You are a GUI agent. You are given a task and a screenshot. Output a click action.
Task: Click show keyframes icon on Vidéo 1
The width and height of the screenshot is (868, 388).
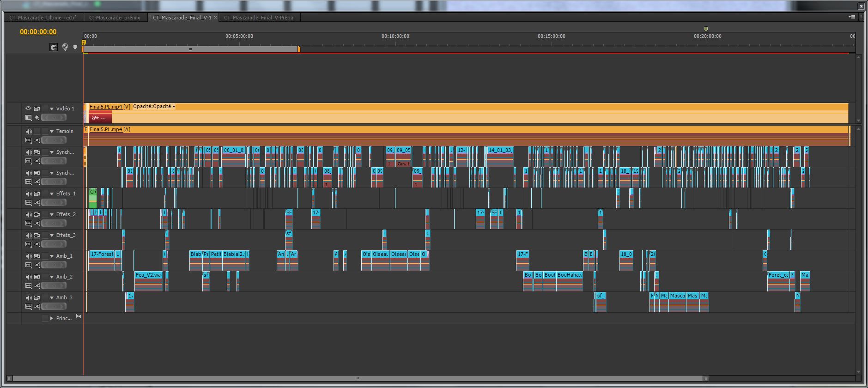(37, 117)
